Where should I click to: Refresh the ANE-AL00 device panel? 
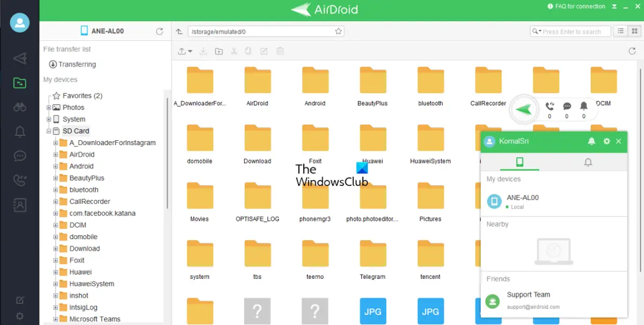click(x=159, y=31)
